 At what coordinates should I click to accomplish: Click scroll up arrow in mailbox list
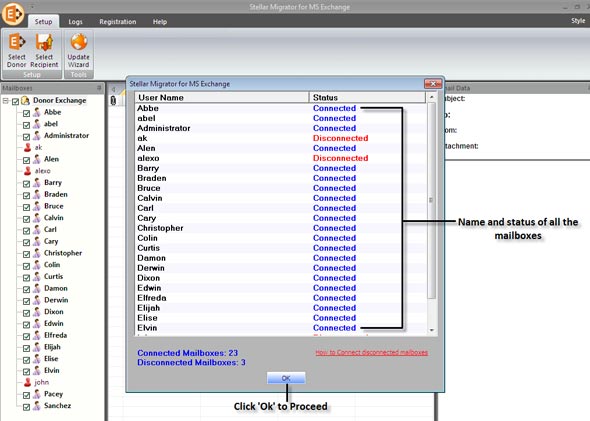point(432,97)
